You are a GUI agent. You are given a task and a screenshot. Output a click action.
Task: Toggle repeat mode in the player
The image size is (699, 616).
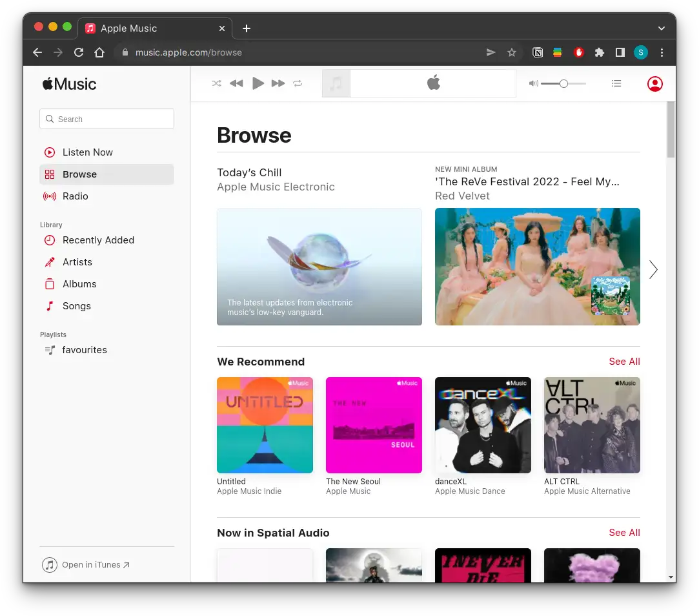298,83
